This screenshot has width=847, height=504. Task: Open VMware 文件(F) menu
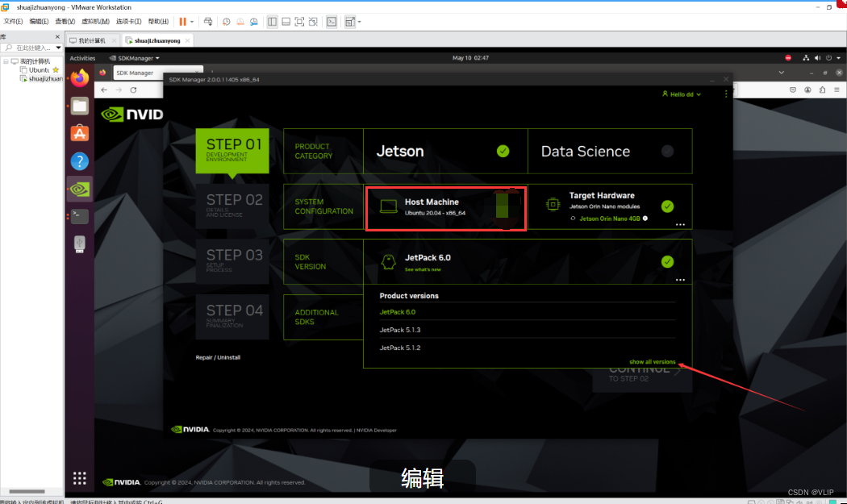tap(13, 22)
